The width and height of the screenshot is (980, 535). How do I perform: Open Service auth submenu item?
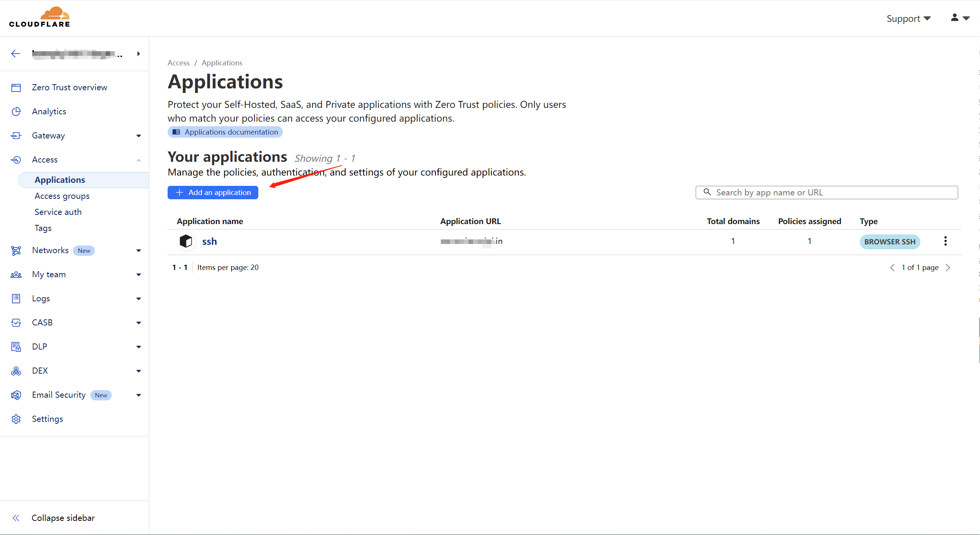click(x=58, y=212)
